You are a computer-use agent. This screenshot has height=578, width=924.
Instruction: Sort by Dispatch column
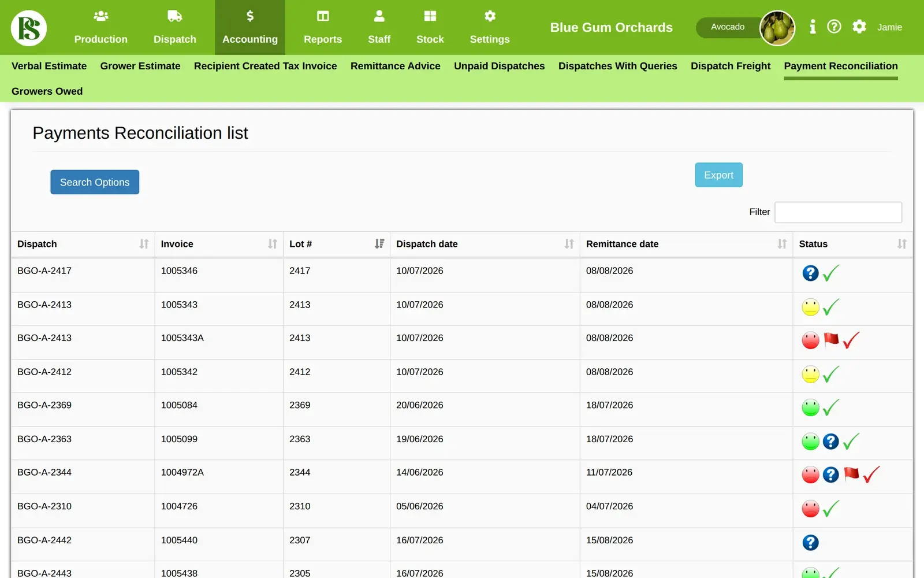tap(83, 244)
